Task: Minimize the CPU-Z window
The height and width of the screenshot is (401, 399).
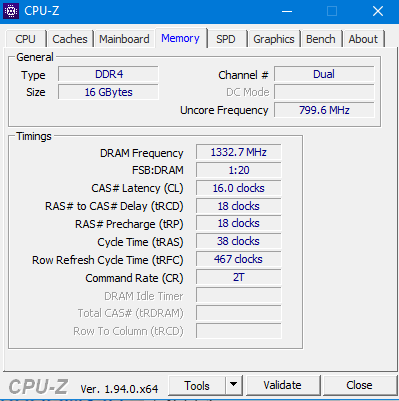Action: click(x=287, y=12)
